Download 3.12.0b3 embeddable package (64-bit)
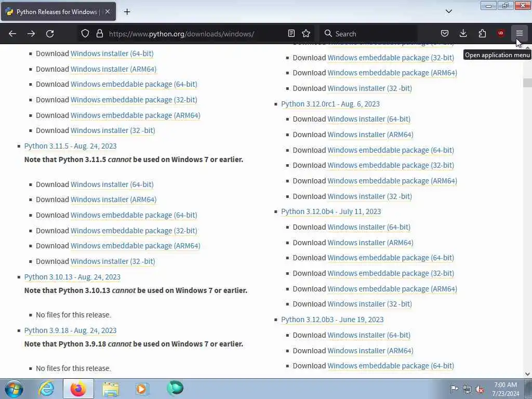 coord(391,366)
